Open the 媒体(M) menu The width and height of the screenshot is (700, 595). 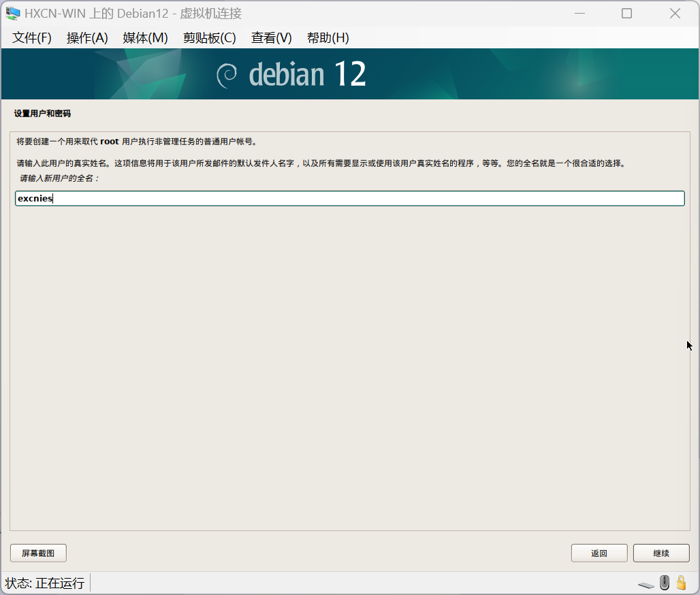click(145, 38)
